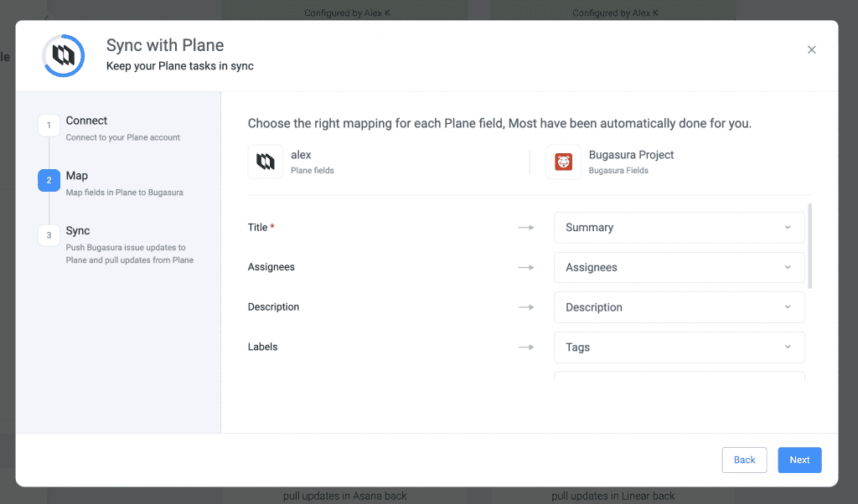Click the Plane logo in dialog header
The height and width of the screenshot is (504, 858).
tap(64, 56)
